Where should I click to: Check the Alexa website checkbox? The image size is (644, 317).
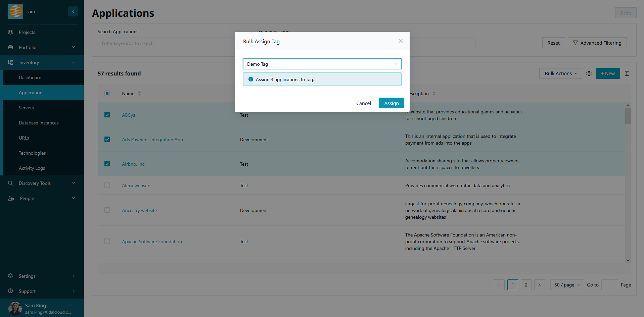(107, 185)
